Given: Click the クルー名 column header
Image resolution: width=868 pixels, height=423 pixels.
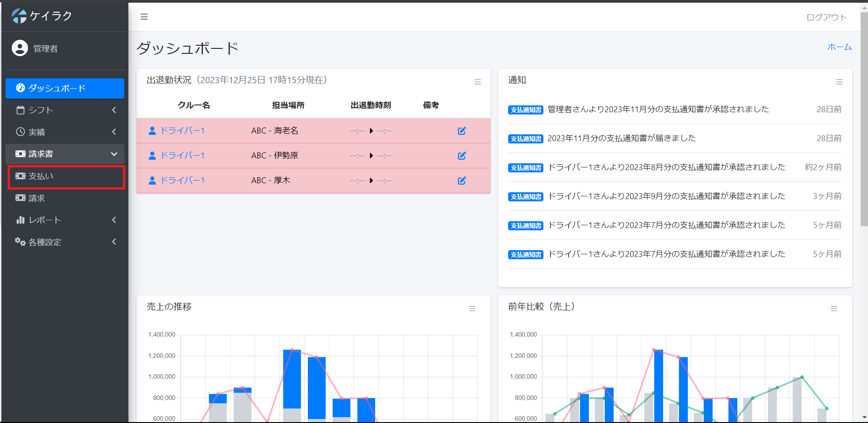Looking at the screenshot, I should (193, 105).
